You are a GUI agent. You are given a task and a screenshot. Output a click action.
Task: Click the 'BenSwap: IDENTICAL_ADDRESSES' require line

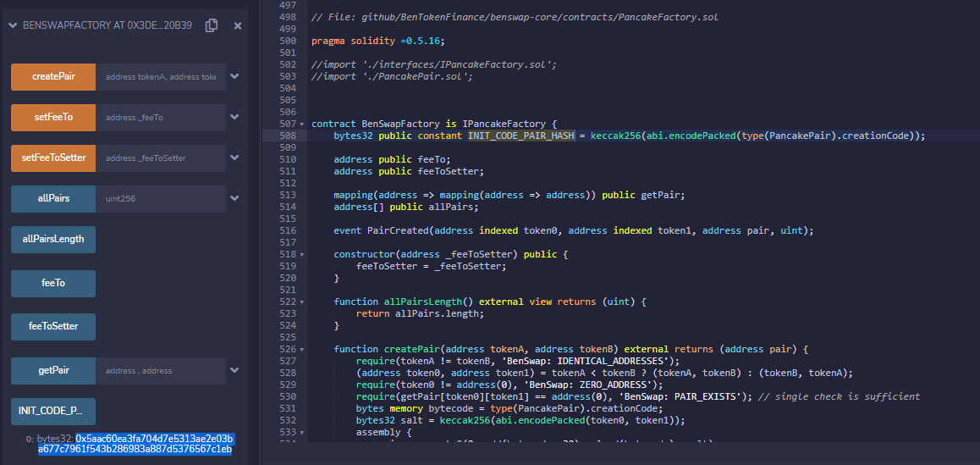[517, 361]
